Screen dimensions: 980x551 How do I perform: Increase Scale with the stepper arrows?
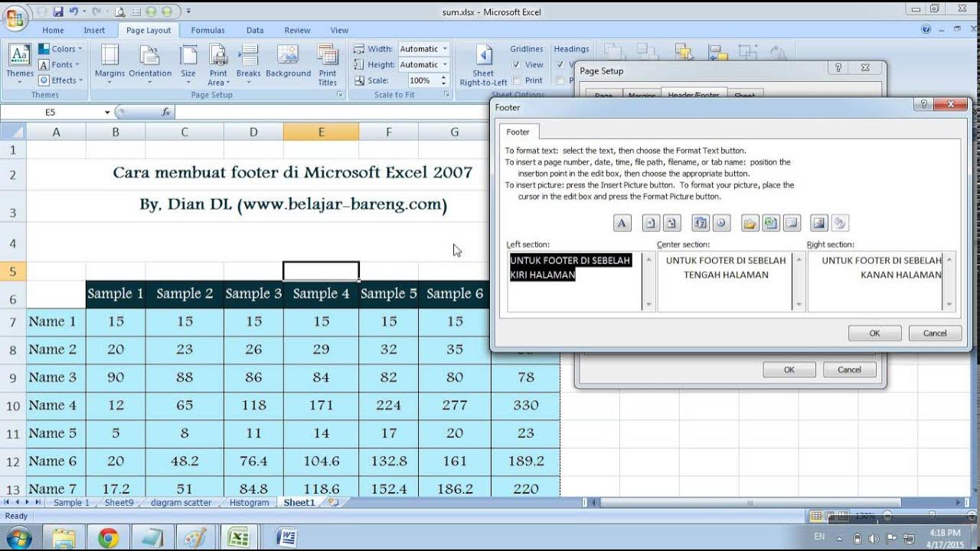click(443, 77)
